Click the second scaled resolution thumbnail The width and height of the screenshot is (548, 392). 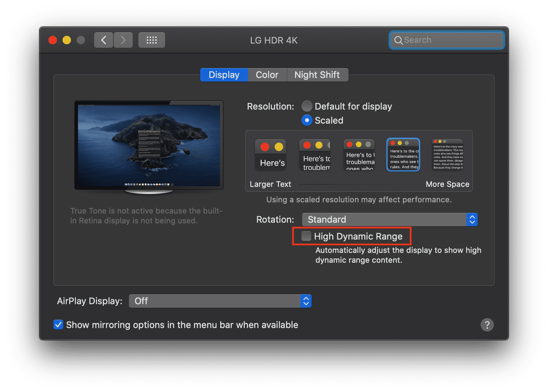(314, 155)
